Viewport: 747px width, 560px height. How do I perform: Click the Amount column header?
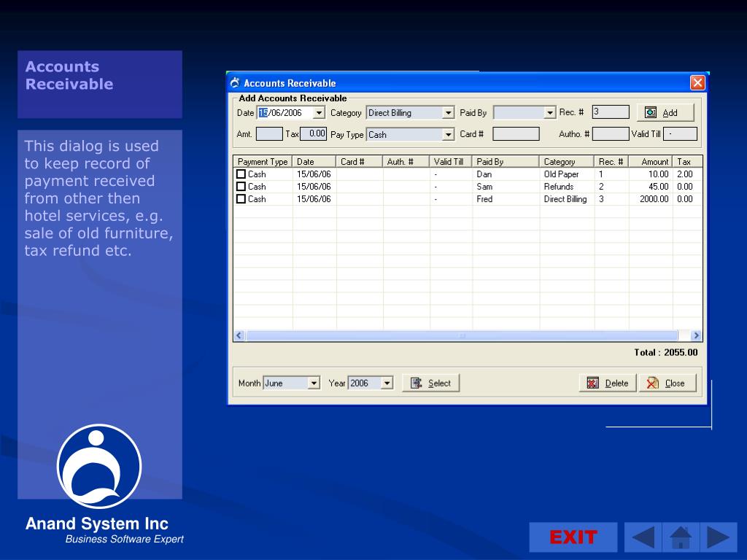coord(650,161)
